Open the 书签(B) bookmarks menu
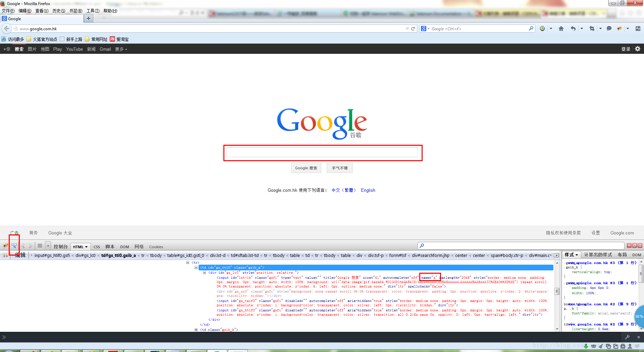644x352 pixels. click(76, 11)
